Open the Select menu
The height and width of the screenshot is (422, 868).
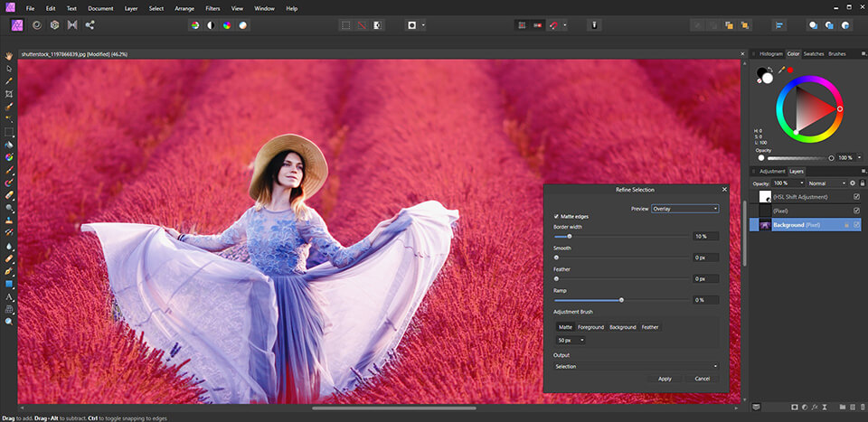pyautogui.click(x=156, y=8)
